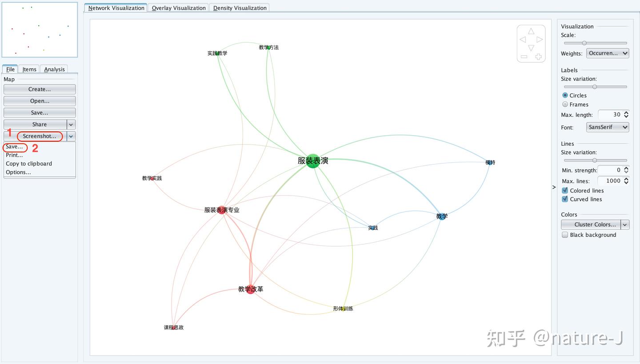Collapse right panel with the > arrow
Image resolution: width=640 pixels, height=364 pixels.
554,187
